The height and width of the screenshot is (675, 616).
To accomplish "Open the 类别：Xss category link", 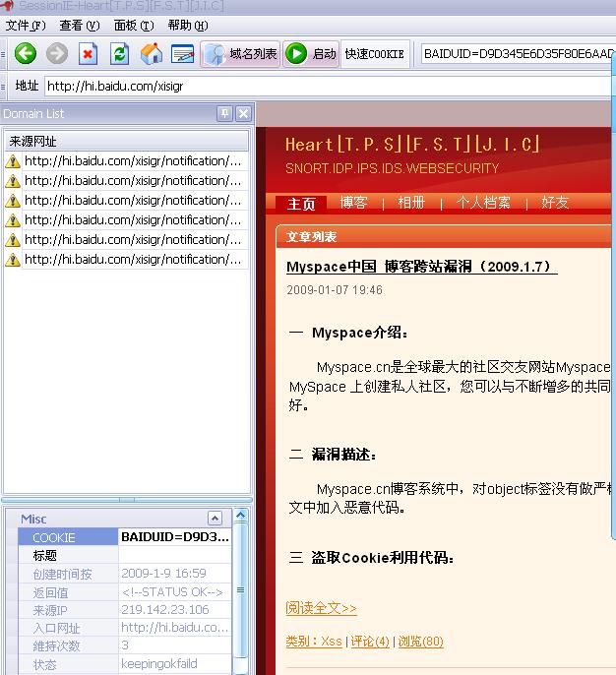I will pos(314,642).
